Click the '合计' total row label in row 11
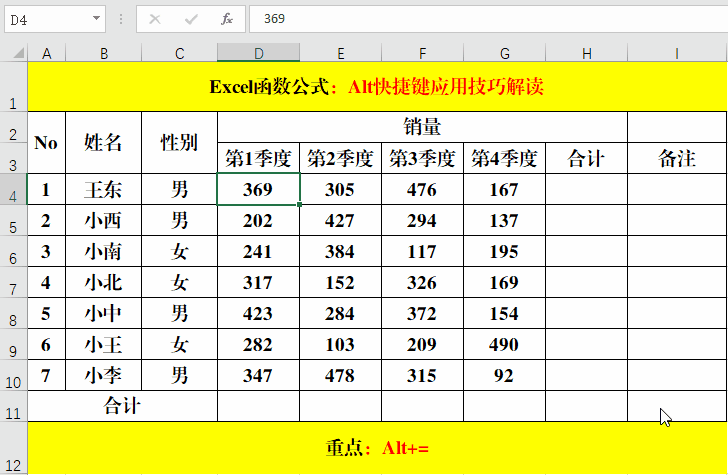The image size is (728, 475). 122,406
